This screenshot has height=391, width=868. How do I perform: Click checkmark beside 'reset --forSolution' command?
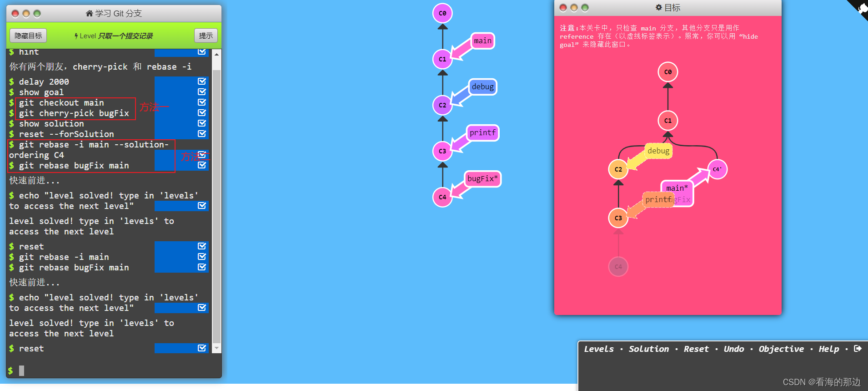click(x=202, y=134)
